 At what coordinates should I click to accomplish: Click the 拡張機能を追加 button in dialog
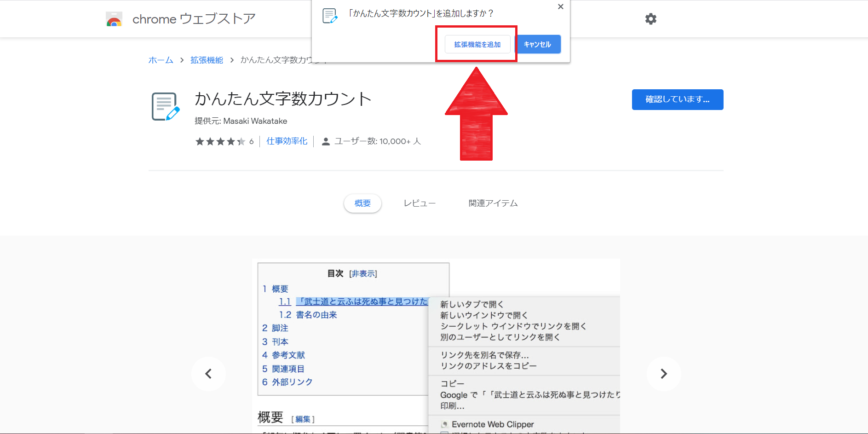[x=477, y=45]
